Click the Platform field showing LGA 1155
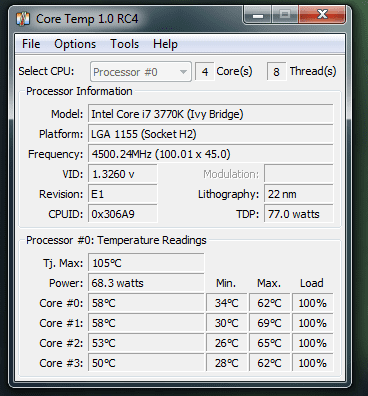 coord(211,134)
